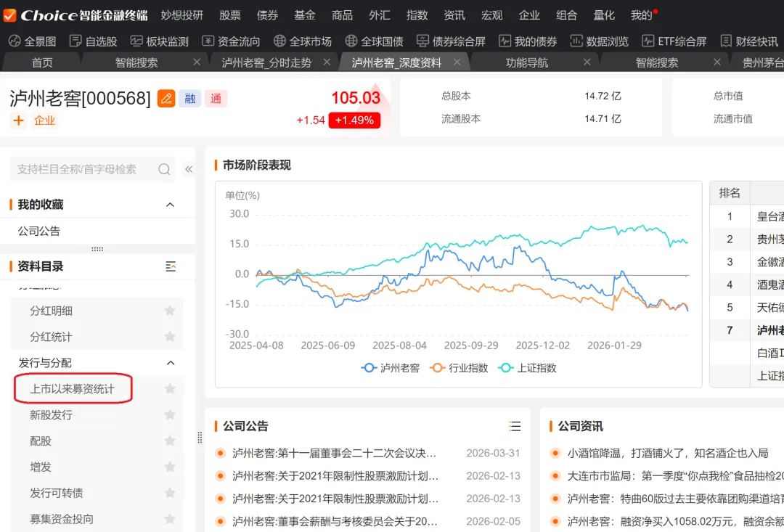This screenshot has height=532, width=784.
Task: Click the Choice logo icon
Action: click(x=9, y=15)
